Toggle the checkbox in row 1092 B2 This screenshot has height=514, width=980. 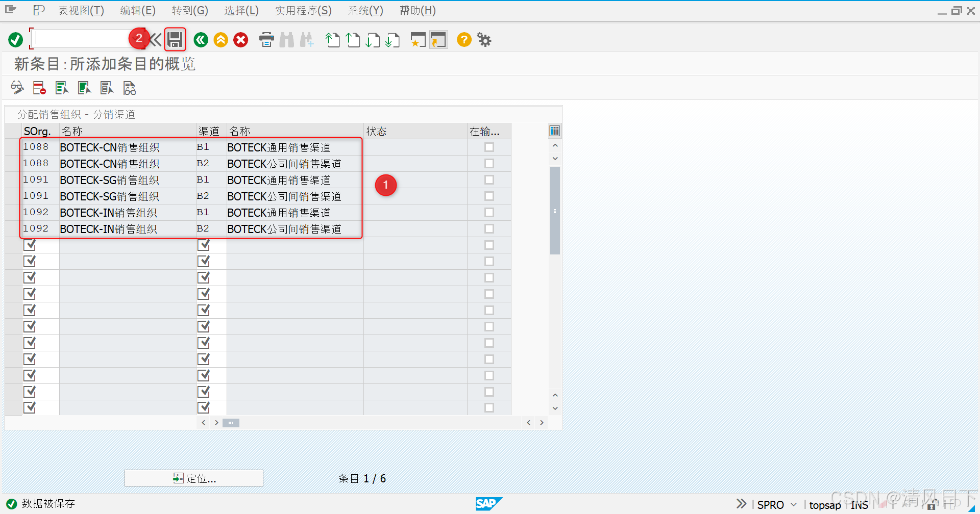(489, 229)
